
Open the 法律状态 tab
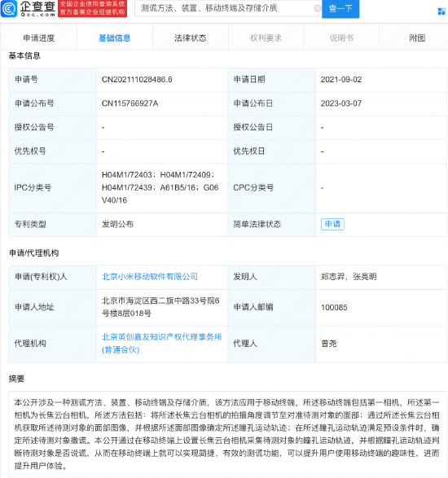pos(191,38)
